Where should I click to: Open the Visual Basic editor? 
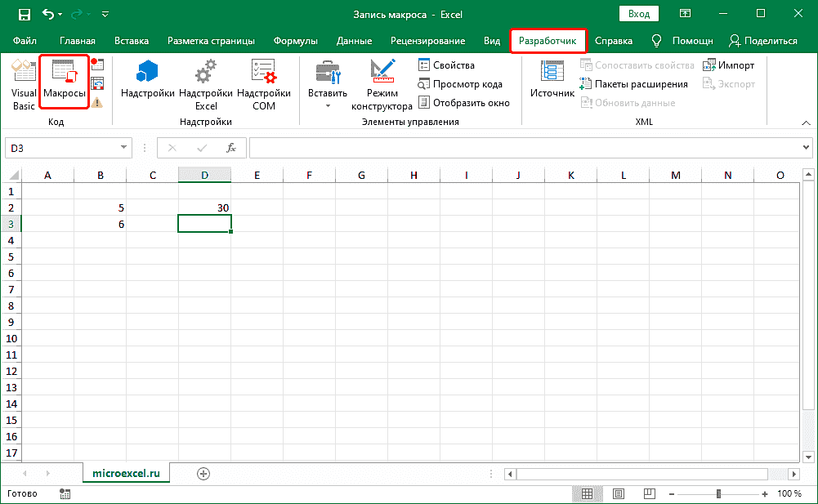coord(24,84)
